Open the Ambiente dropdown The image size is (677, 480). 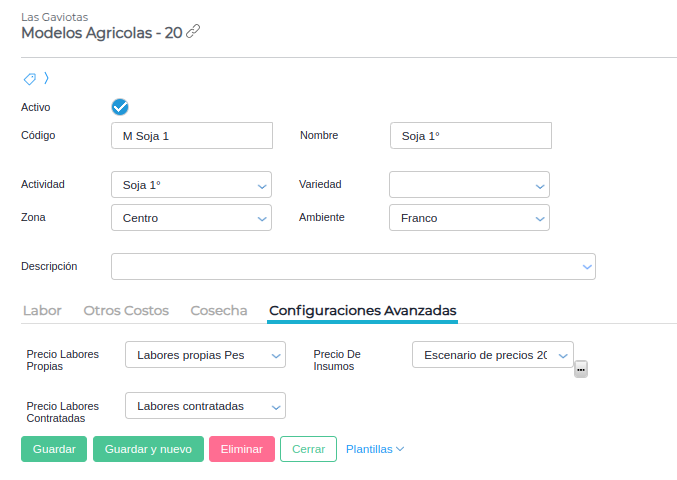click(469, 218)
